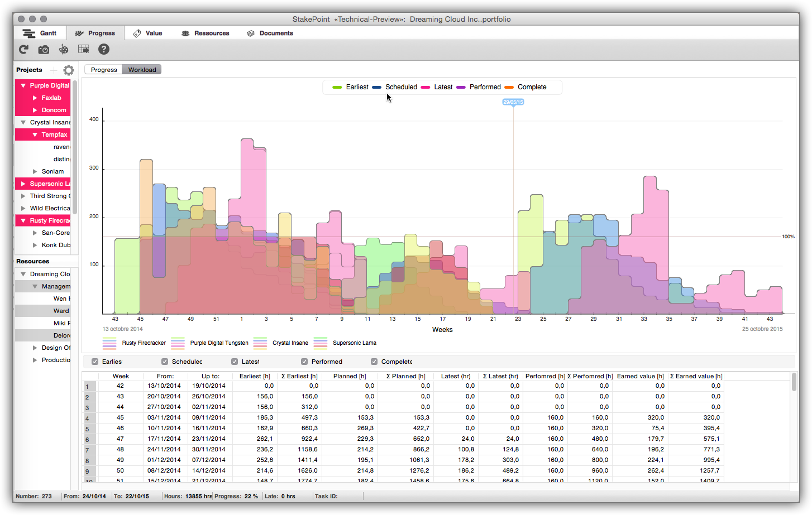This screenshot has width=812, height=515.
Task: Click the Projects list vertical scrollbar
Action: (x=74, y=146)
